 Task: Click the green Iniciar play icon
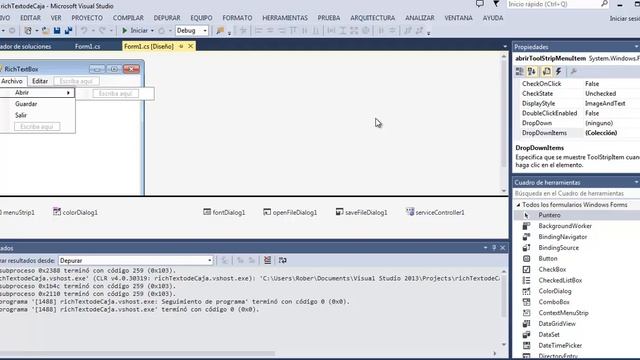click(125, 31)
